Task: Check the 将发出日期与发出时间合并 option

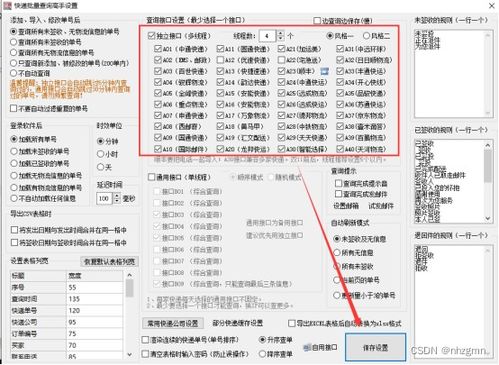Action: [x=14, y=230]
